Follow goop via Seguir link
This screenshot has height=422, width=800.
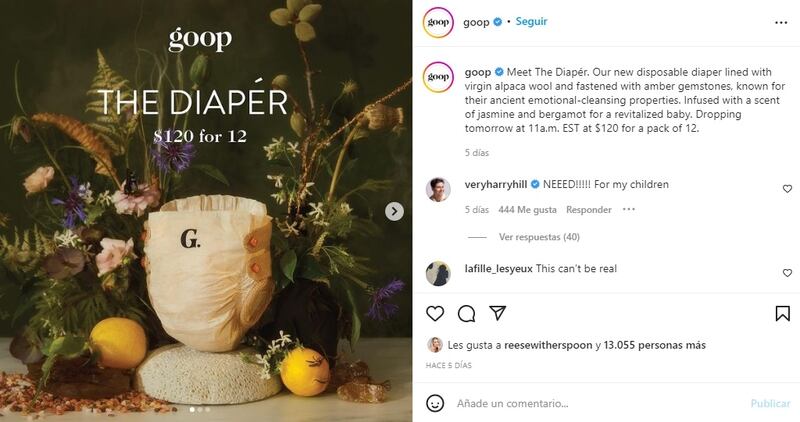click(x=531, y=21)
